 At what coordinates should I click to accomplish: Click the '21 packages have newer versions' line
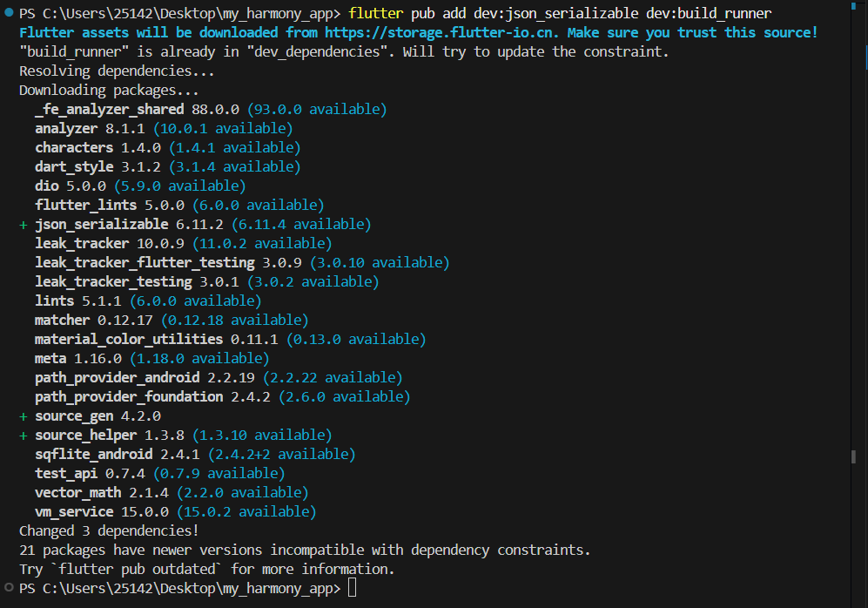point(305,551)
